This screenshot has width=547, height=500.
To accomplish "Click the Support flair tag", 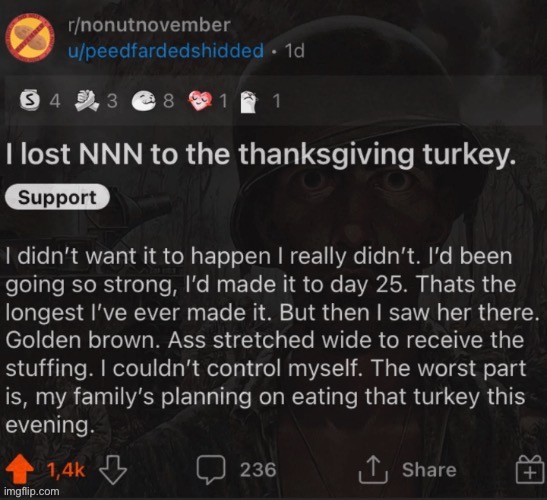I will pyautogui.click(x=57, y=197).
